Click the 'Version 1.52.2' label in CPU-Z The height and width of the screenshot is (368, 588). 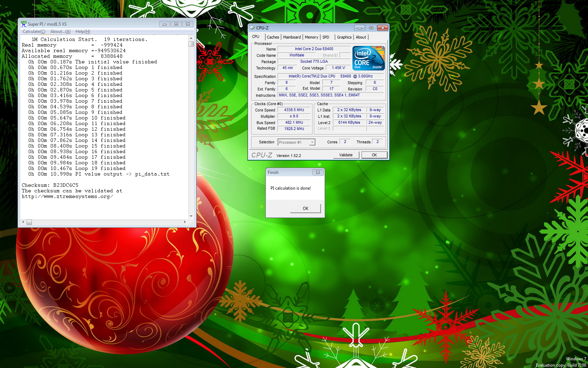point(289,156)
